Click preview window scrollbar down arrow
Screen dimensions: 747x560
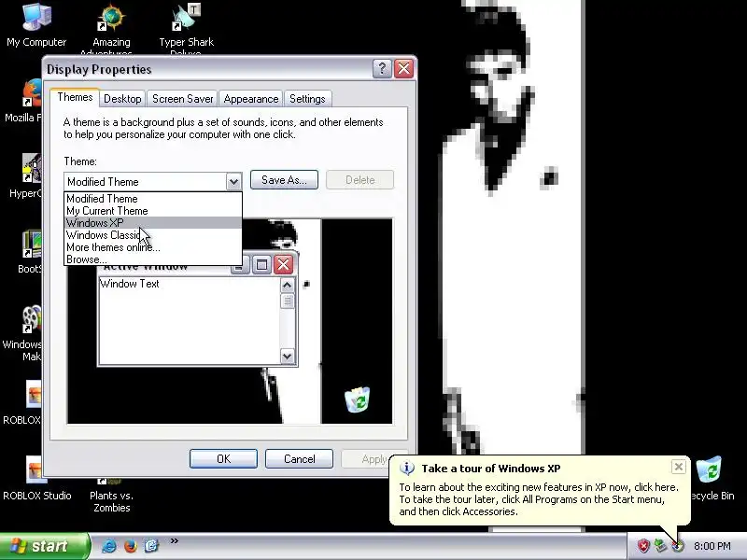coord(288,356)
